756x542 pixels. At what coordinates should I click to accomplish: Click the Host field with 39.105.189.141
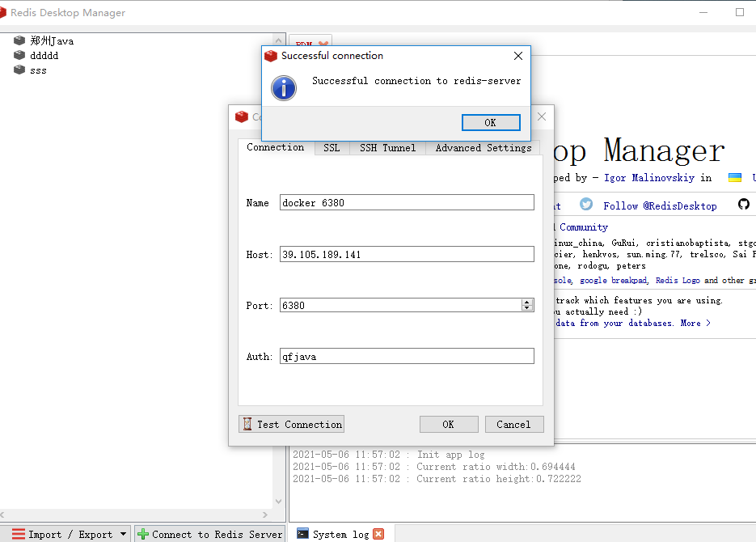point(407,254)
